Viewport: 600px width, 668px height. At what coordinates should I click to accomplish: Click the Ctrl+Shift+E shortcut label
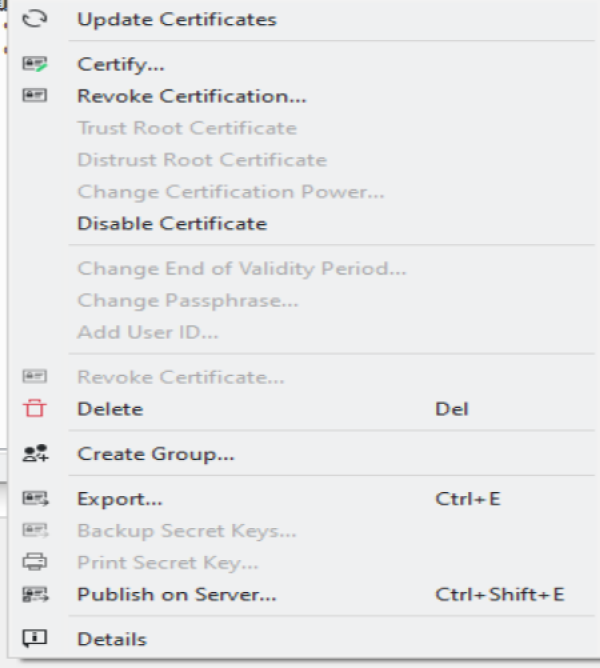pos(500,595)
